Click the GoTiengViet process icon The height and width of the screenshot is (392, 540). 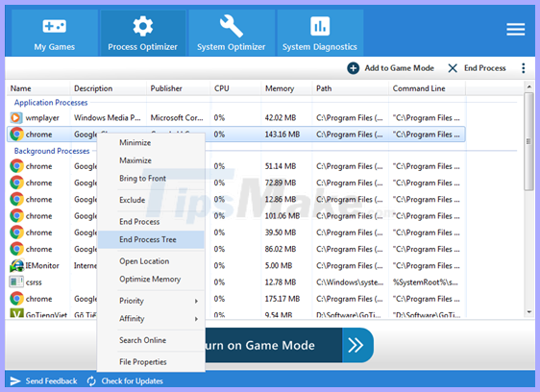click(x=16, y=313)
